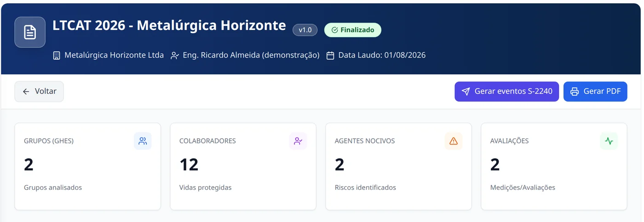
Task: Click the COLABORADORES card heading
Action: 207,141
